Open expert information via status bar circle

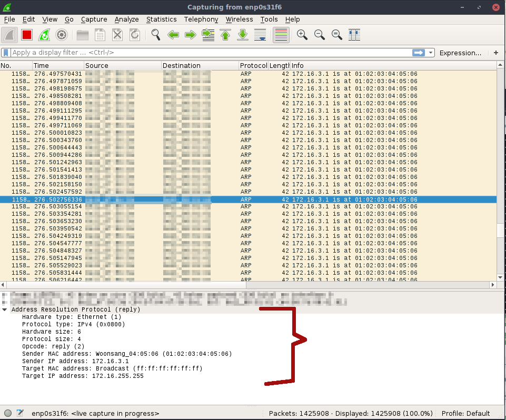[x=8, y=413]
